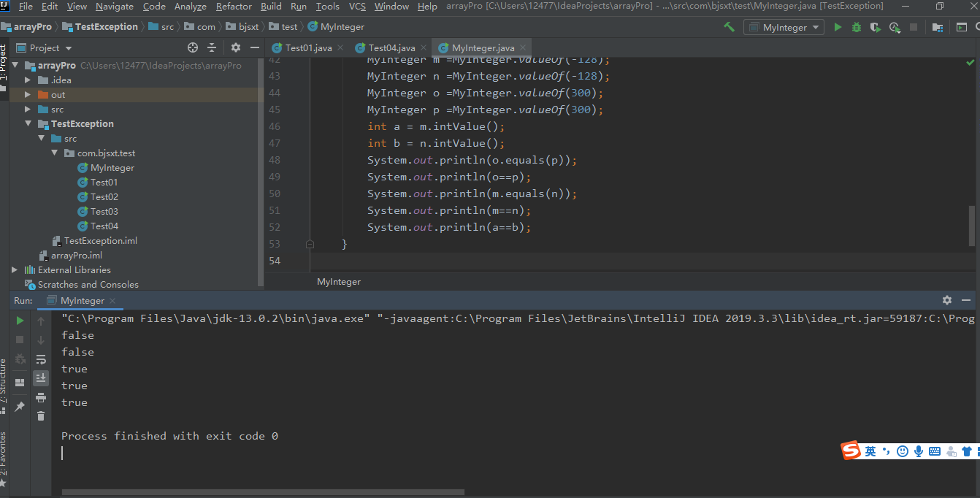Viewport: 980px width, 498px height.
Task: Click the down stack trace arrow
Action: click(x=41, y=340)
